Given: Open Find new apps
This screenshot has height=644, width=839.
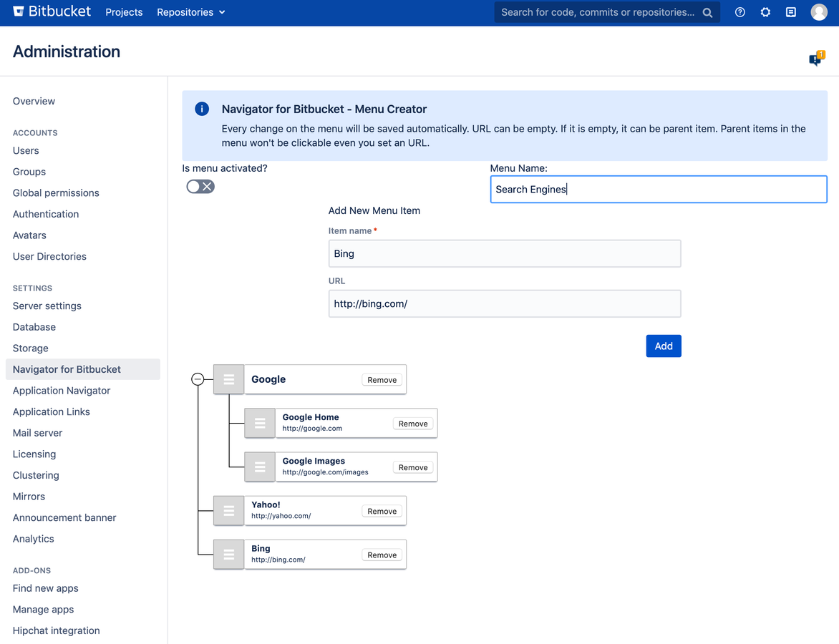Looking at the screenshot, I should (x=46, y=588).
